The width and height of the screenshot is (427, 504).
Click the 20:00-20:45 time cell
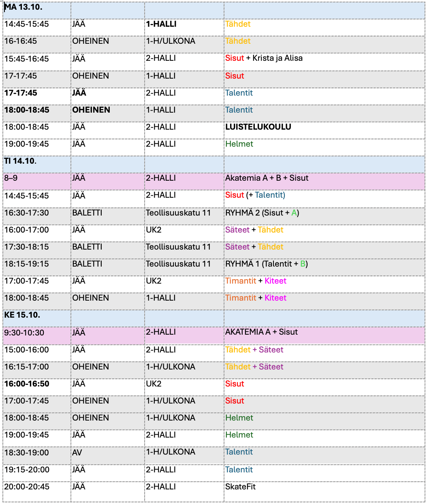[27, 487]
